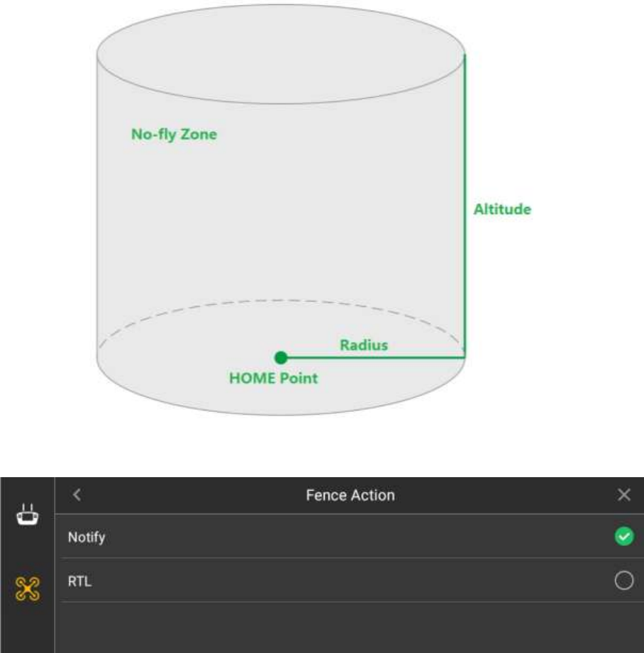Open the yellow drone settings icon
This screenshot has height=653, width=644.
point(28,590)
